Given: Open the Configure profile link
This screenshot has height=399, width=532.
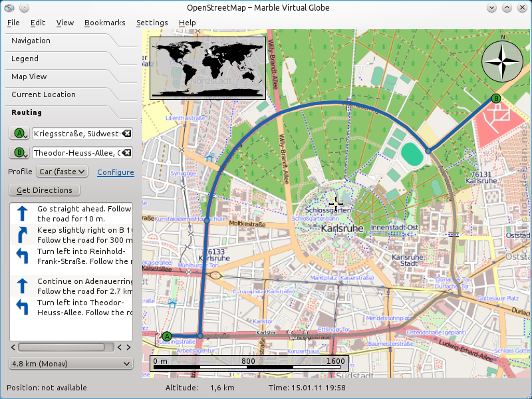Looking at the screenshot, I should [116, 172].
